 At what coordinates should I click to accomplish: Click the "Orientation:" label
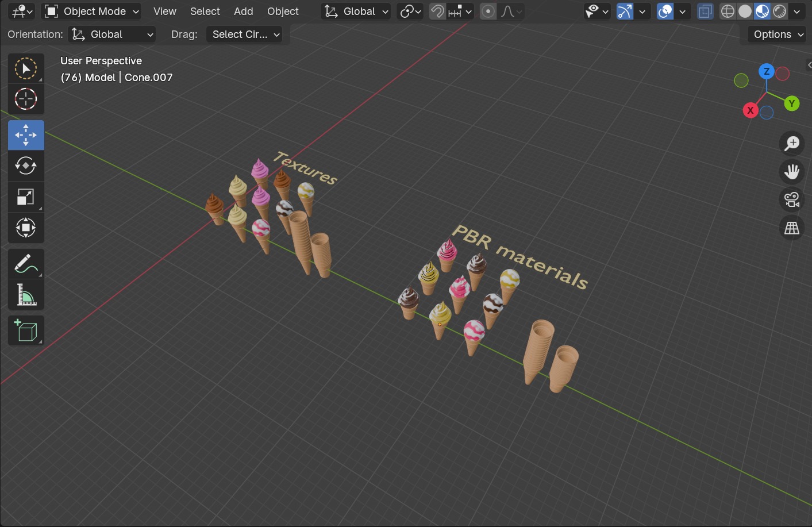coord(36,34)
